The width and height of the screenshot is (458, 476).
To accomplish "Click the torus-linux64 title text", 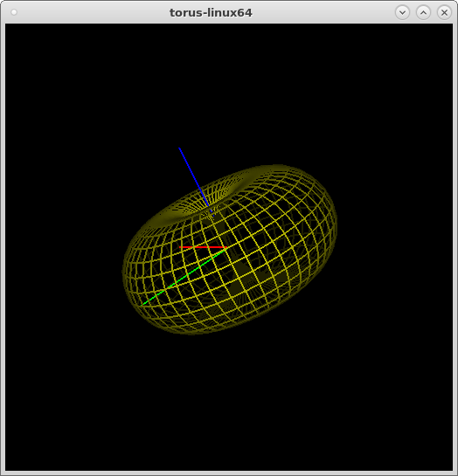I will pos(211,13).
